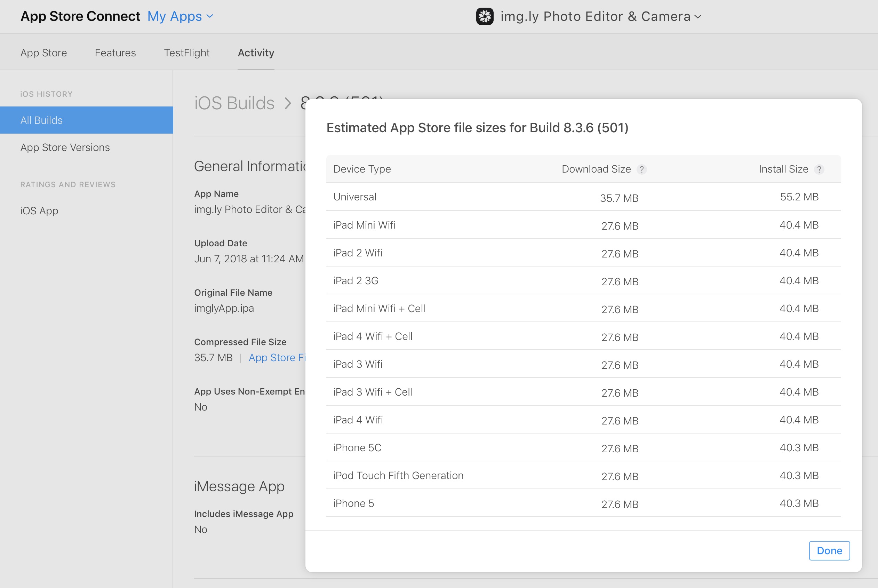Click the iMessage App section heading
The width and height of the screenshot is (878, 588).
(x=239, y=487)
